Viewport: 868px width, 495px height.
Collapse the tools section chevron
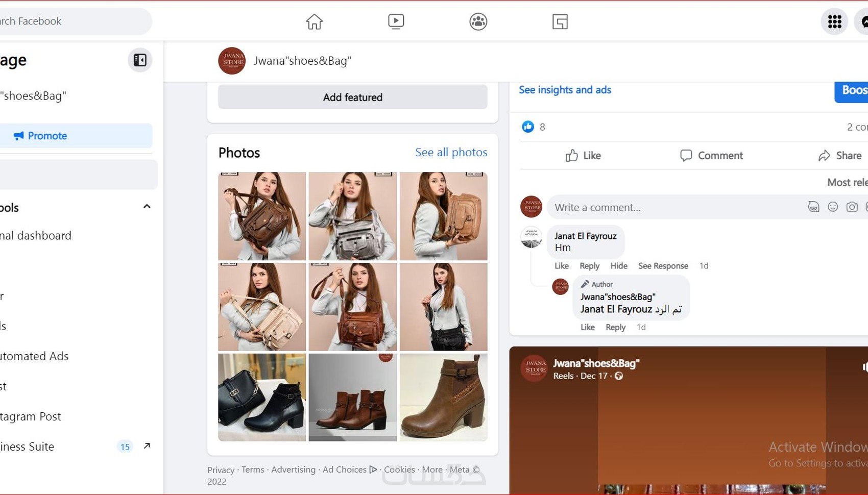pos(147,207)
